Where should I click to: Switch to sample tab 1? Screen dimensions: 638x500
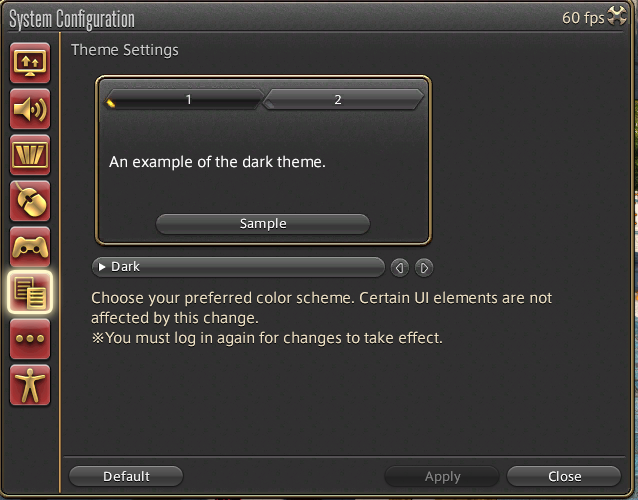pyautogui.click(x=184, y=99)
